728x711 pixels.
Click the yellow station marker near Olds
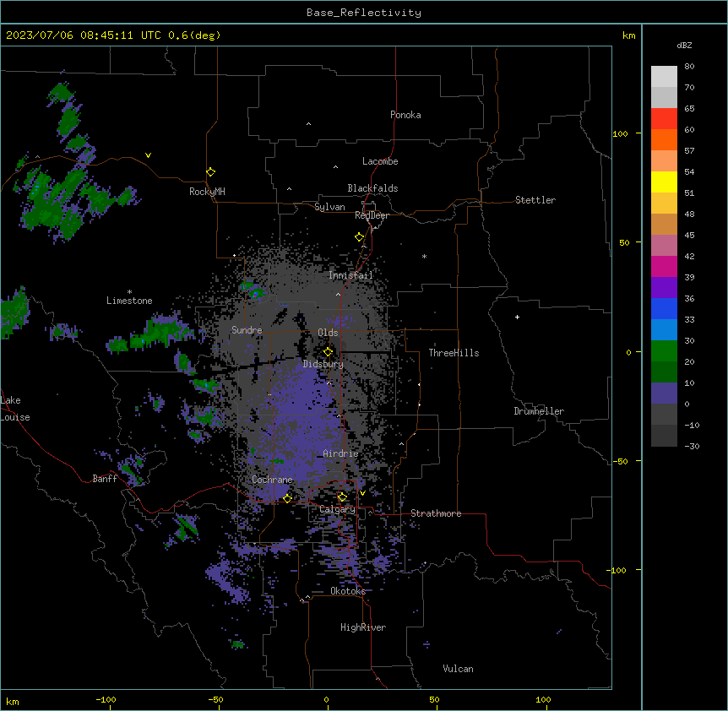click(328, 351)
